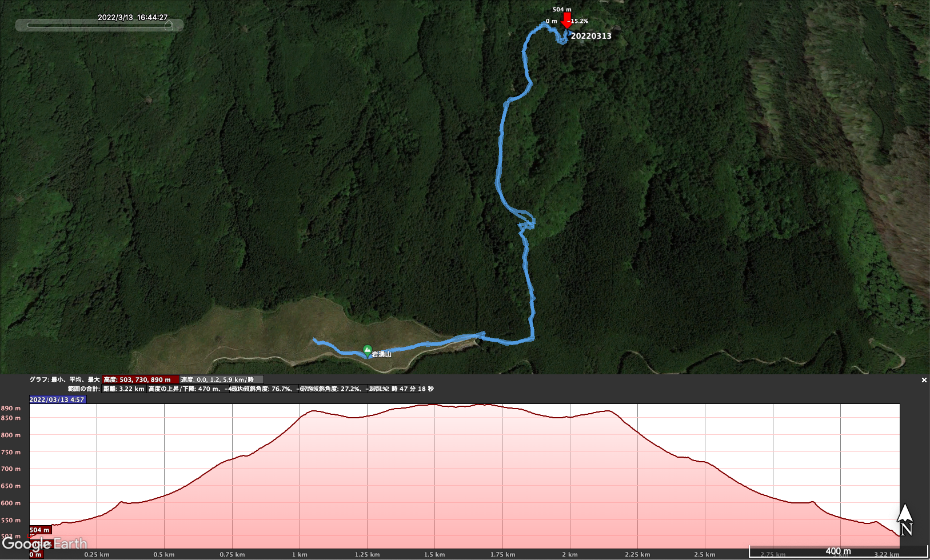
Task: Click the Google Earth logo
Action: 45,543
